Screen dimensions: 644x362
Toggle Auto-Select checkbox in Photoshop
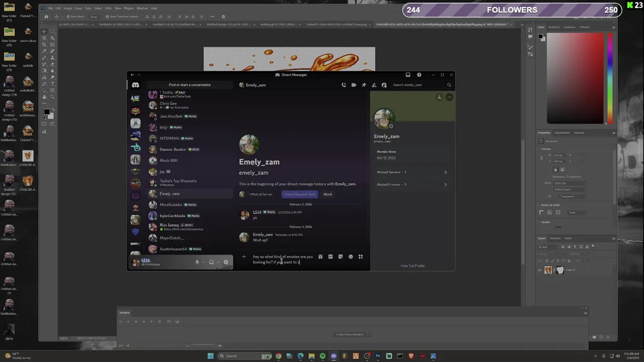pyautogui.click(x=68, y=17)
